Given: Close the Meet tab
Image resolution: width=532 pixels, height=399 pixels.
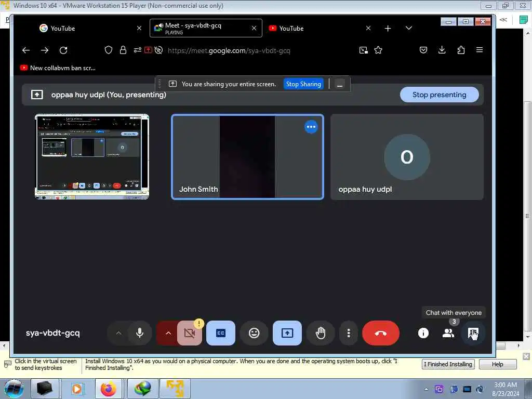Looking at the screenshot, I should [254, 28].
